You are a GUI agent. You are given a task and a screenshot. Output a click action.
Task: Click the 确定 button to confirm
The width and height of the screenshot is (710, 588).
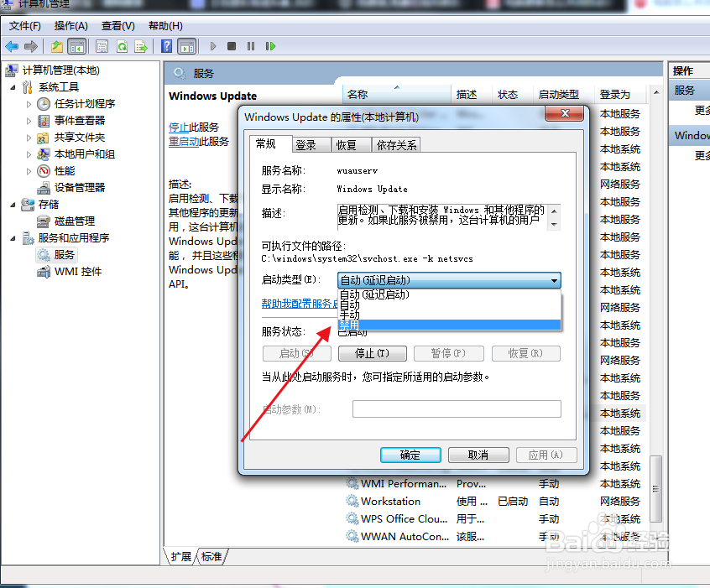tap(410, 454)
